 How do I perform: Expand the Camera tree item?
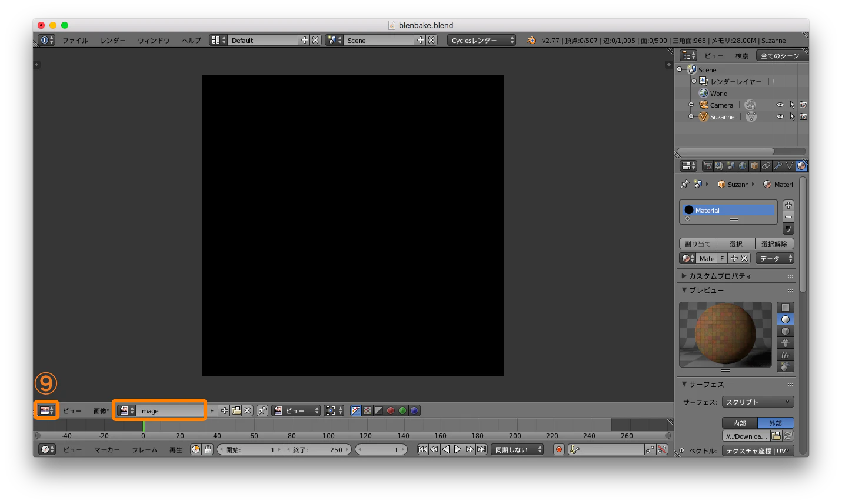(691, 105)
